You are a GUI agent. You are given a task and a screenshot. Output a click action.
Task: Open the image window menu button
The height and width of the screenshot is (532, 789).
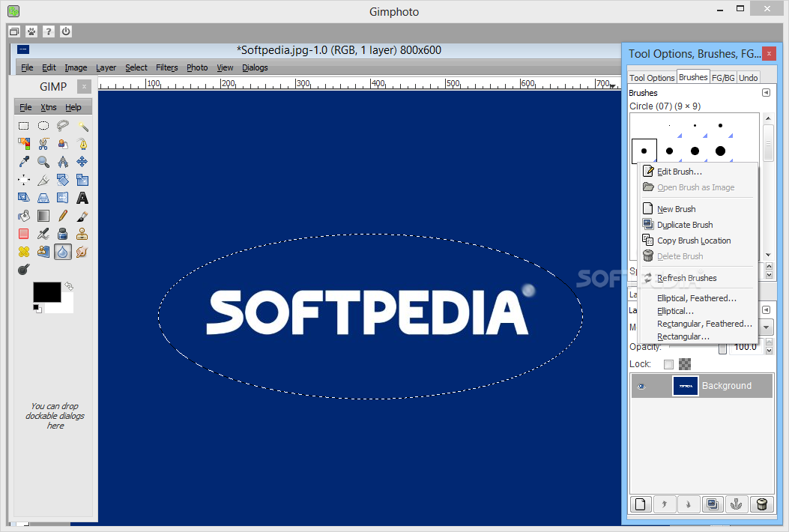coord(23,49)
